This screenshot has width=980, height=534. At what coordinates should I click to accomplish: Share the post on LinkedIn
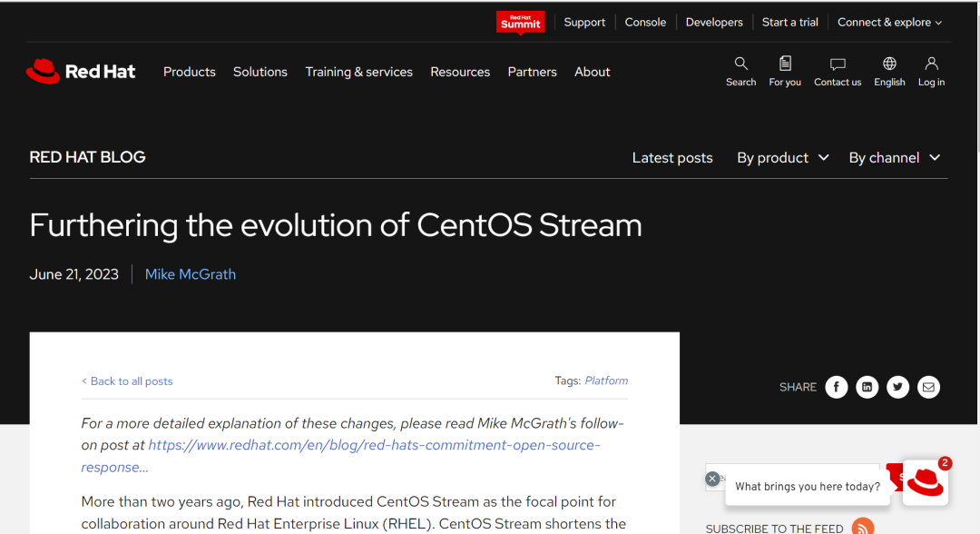pyautogui.click(x=867, y=387)
